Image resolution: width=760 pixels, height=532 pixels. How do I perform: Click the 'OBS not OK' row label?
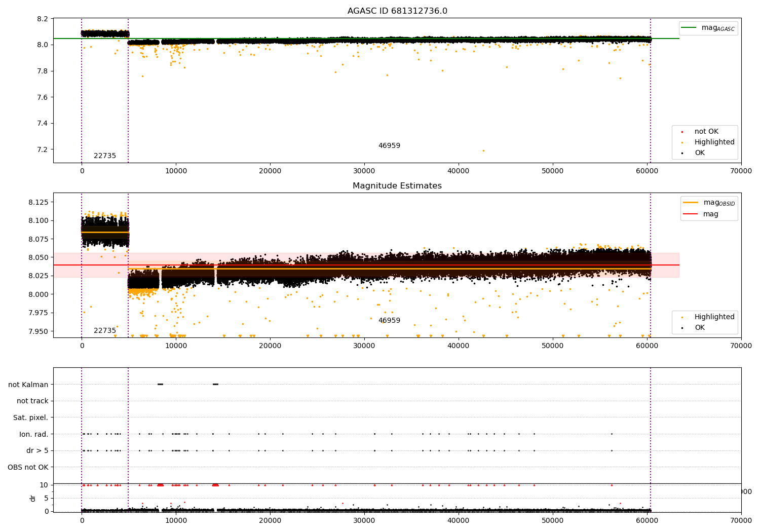click(28, 467)
